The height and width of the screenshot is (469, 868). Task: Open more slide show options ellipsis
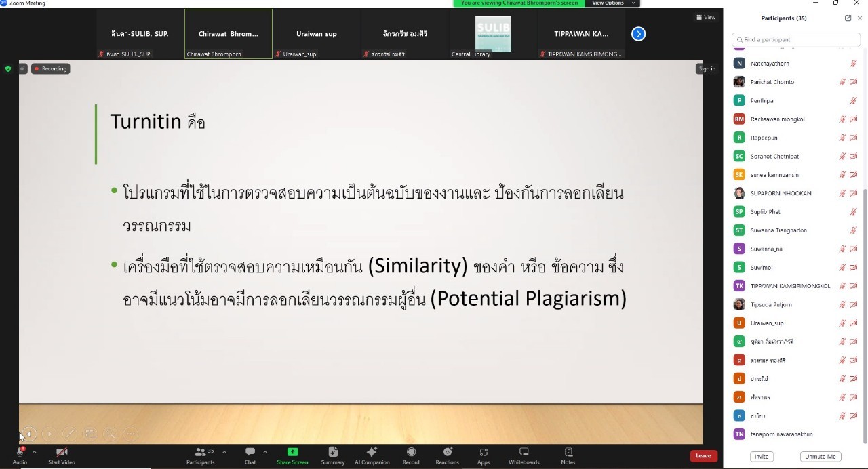pyautogui.click(x=130, y=434)
